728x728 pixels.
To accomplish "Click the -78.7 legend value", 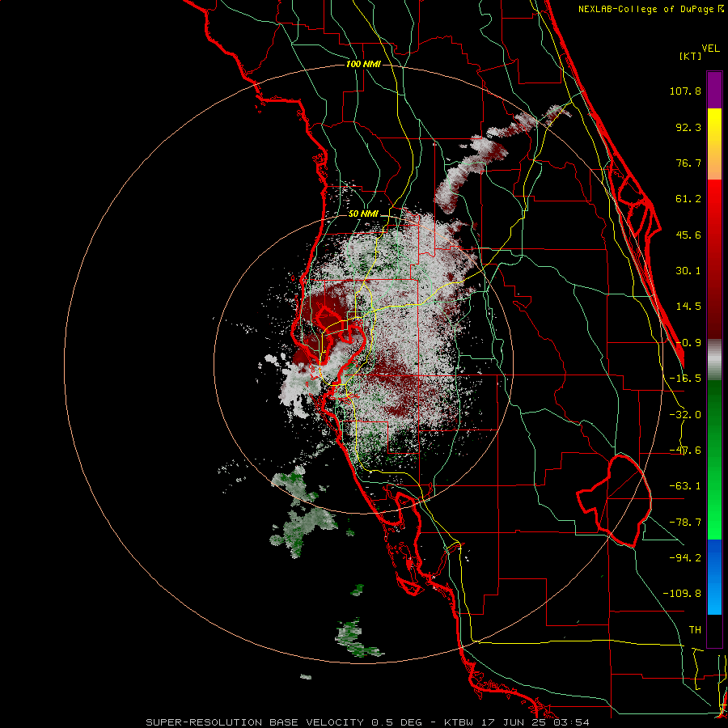I will [x=685, y=523].
